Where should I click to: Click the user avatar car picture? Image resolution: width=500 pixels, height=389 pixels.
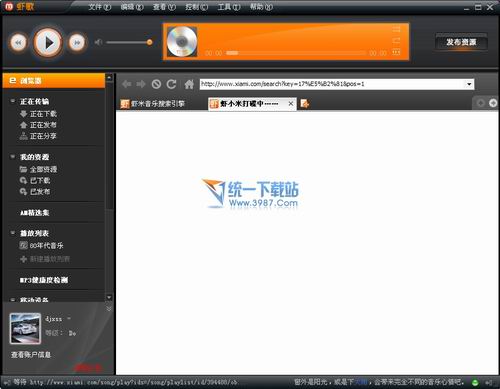click(x=25, y=328)
